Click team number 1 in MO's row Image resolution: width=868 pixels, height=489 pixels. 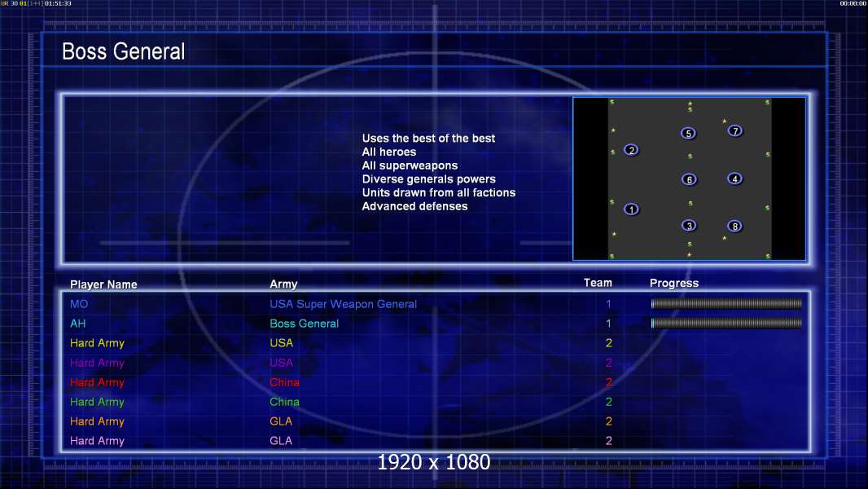(x=608, y=304)
